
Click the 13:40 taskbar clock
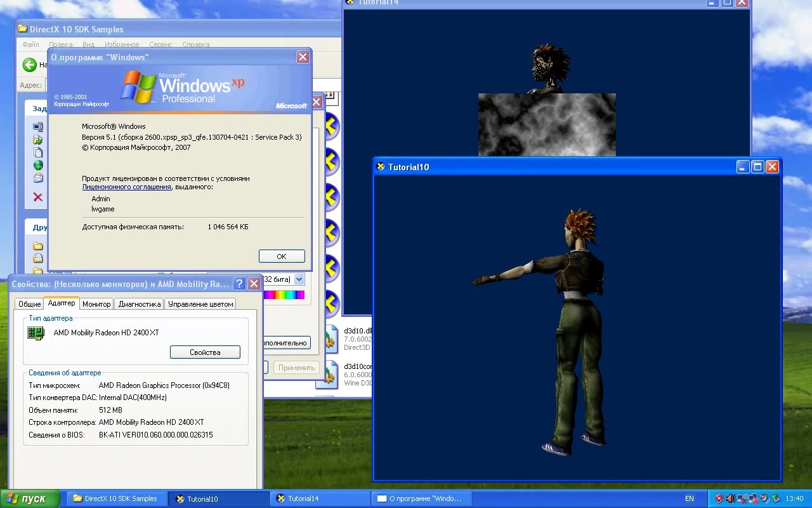(x=794, y=499)
